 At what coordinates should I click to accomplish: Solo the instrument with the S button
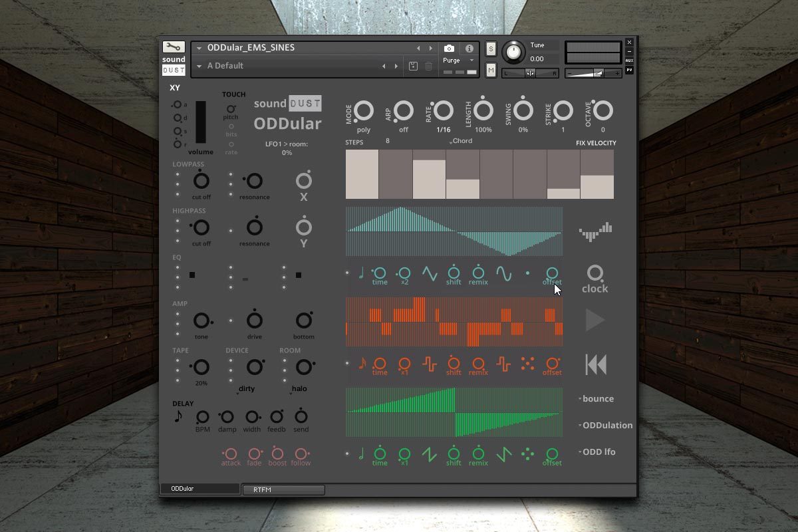tap(491, 49)
